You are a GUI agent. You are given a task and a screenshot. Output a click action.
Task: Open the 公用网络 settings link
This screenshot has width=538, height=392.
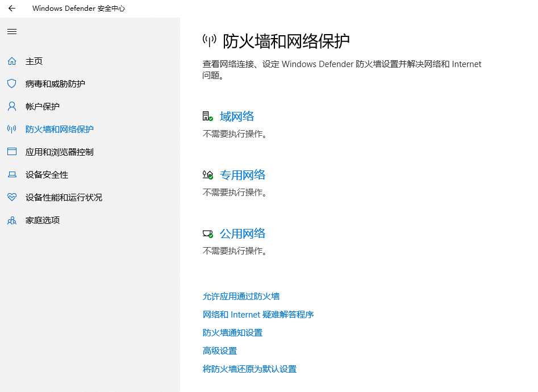(243, 233)
